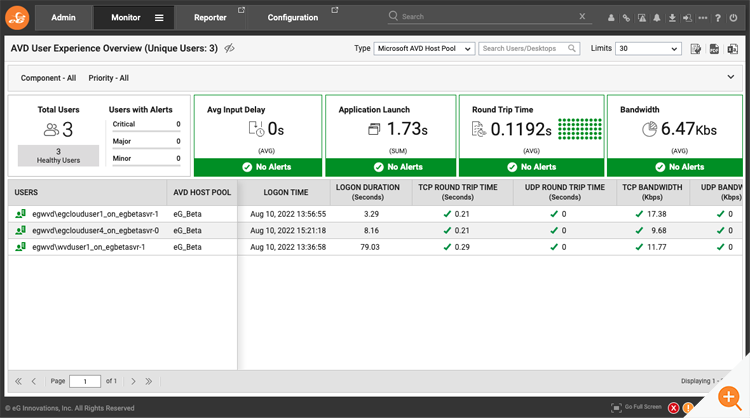
Task: Open the three-dots more options icon
Action: 703,18
